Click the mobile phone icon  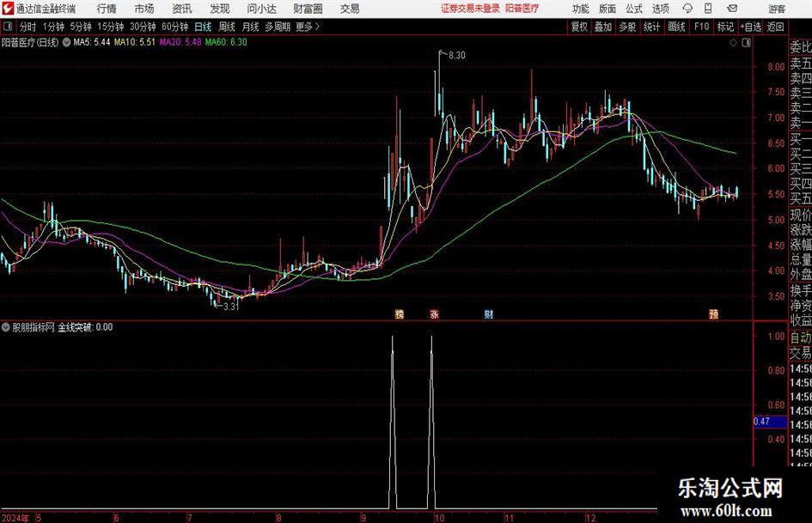(x=708, y=9)
